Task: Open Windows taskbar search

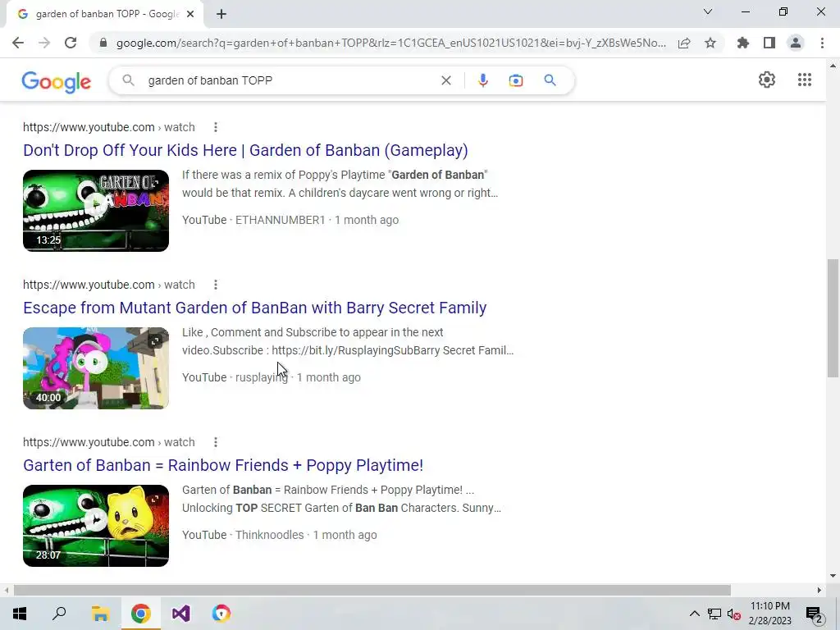Action: (x=59, y=614)
